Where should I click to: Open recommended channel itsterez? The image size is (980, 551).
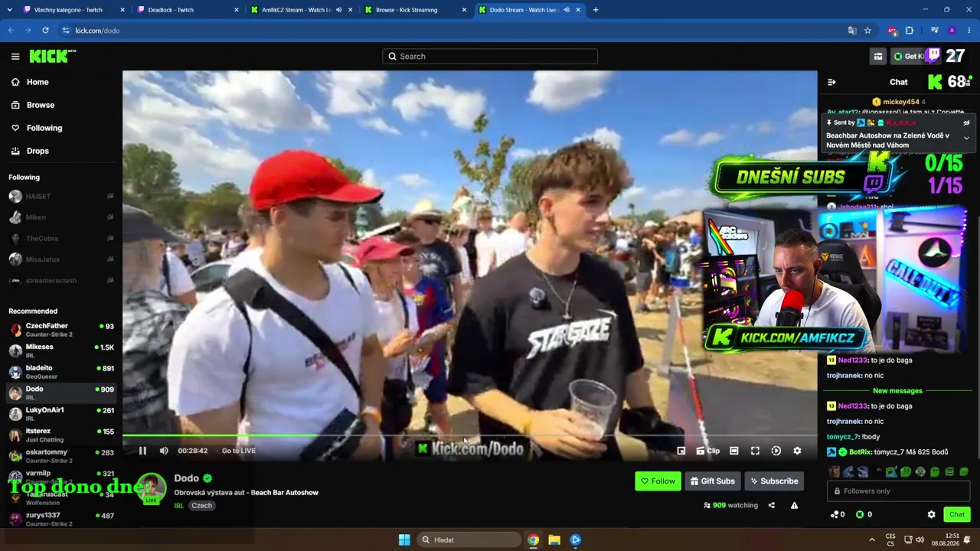tap(61, 435)
